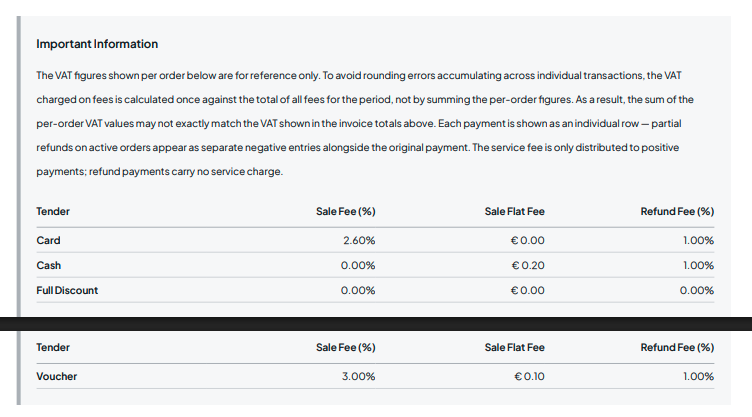Screen dimensions: 752x417
Task: Click "Refund Fee (%)" header above the Voucher row
Action: click(677, 348)
